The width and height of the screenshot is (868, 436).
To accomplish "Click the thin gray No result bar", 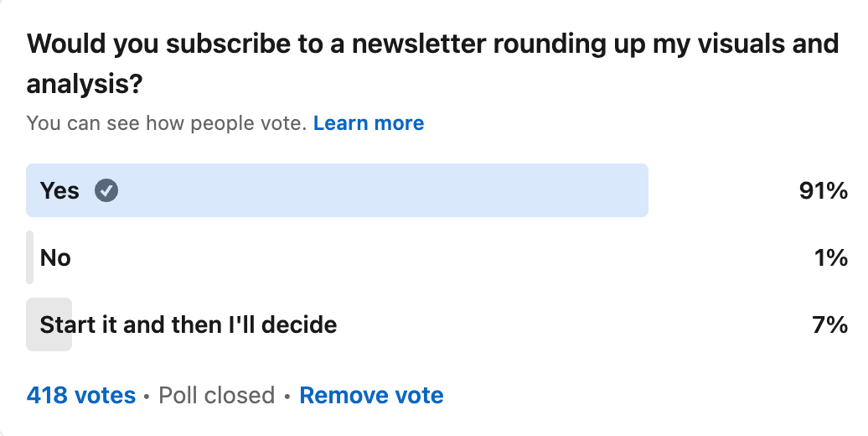I will coord(30,257).
